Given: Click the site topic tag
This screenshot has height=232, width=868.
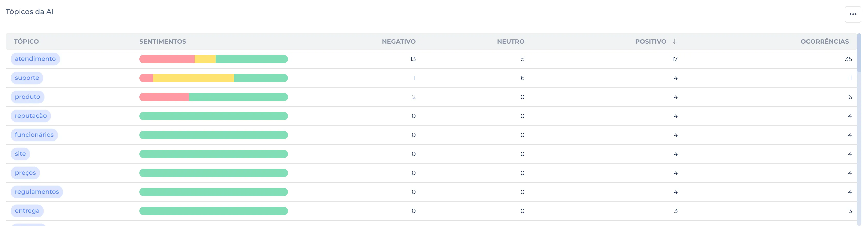Looking at the screenshot, I should pyautogui.click(x=20, y=154).
